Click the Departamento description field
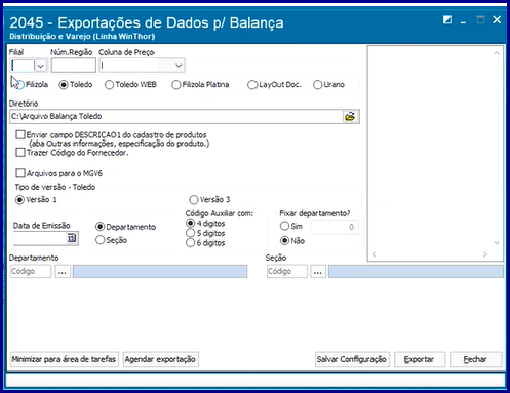The width and height of the screenshot is (510, 393). (x=160, y=271)
